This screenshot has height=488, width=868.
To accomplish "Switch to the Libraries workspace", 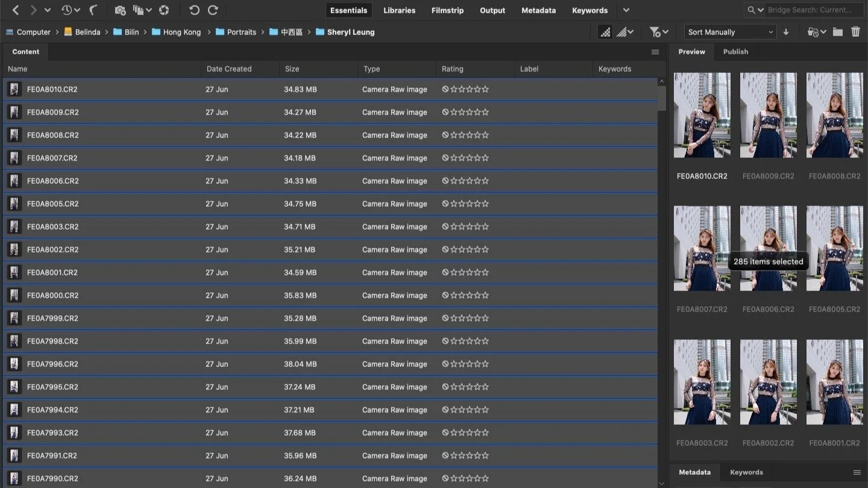I will [399, 10].
